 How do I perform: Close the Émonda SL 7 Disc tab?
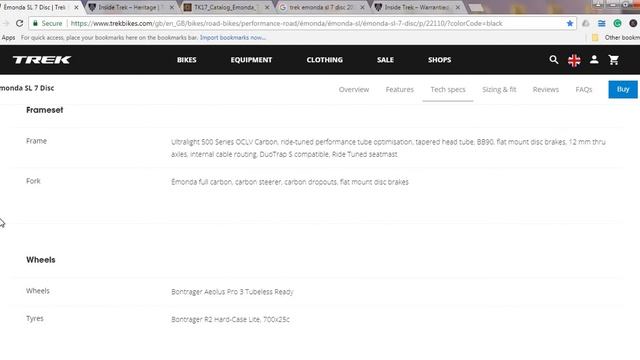[76, 7]
